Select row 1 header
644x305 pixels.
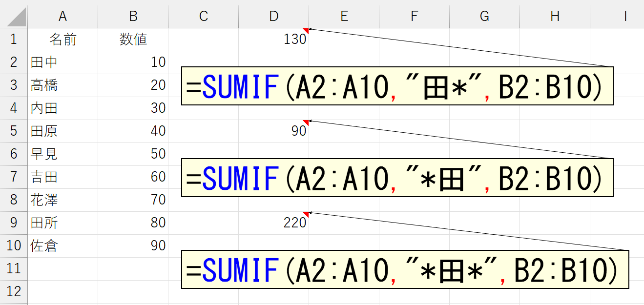tap(14, 40)
